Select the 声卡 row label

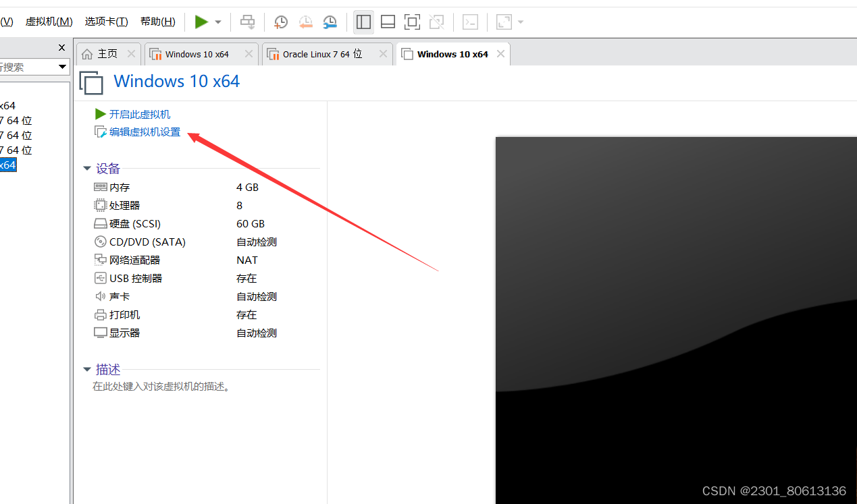coord(120,296)
